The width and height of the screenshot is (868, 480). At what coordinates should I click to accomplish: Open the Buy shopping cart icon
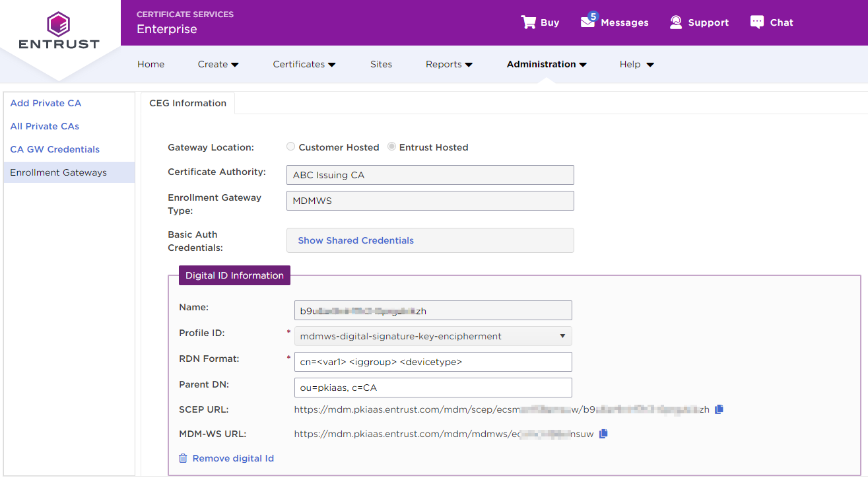click(529, 22)
